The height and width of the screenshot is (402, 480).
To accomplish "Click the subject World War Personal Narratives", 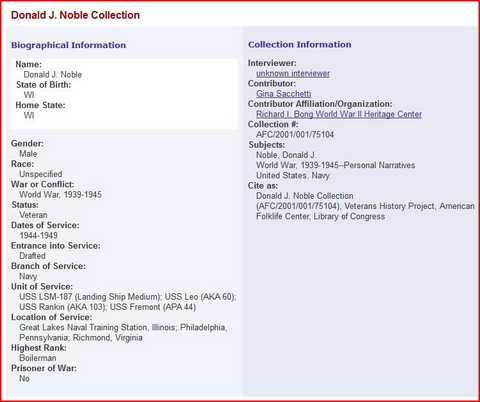I will [x=336, y=165].
